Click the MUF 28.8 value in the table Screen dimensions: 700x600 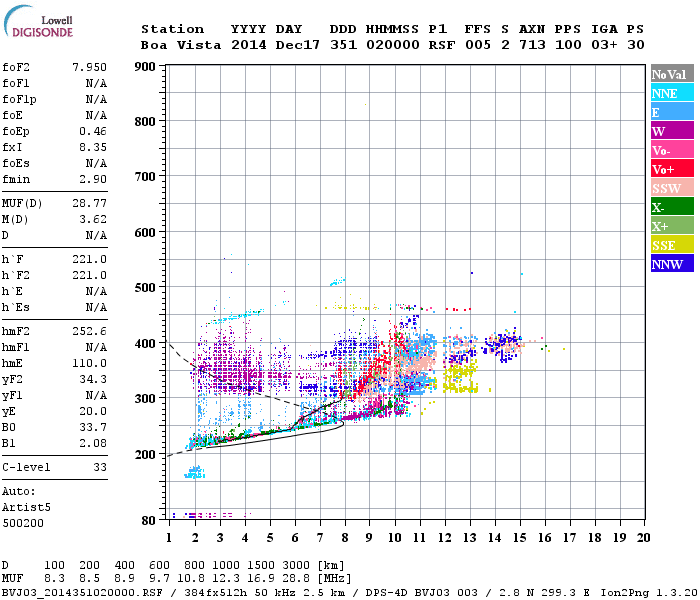(296, 579)
